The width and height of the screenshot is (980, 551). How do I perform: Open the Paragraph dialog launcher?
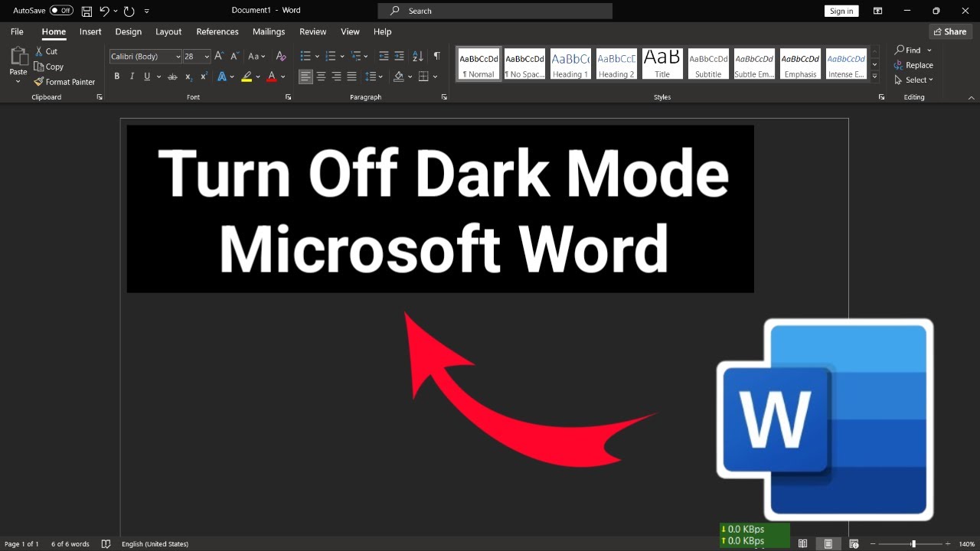(444, 97)
